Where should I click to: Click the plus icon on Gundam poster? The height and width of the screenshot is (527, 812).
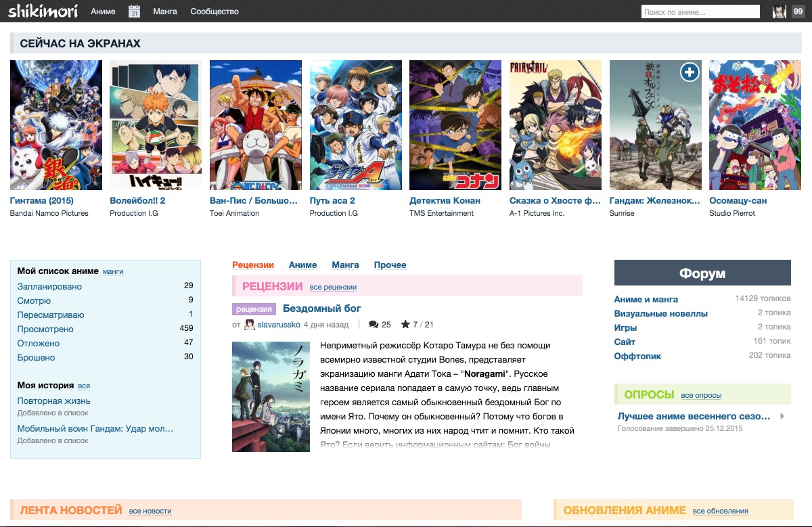(690, 72)
